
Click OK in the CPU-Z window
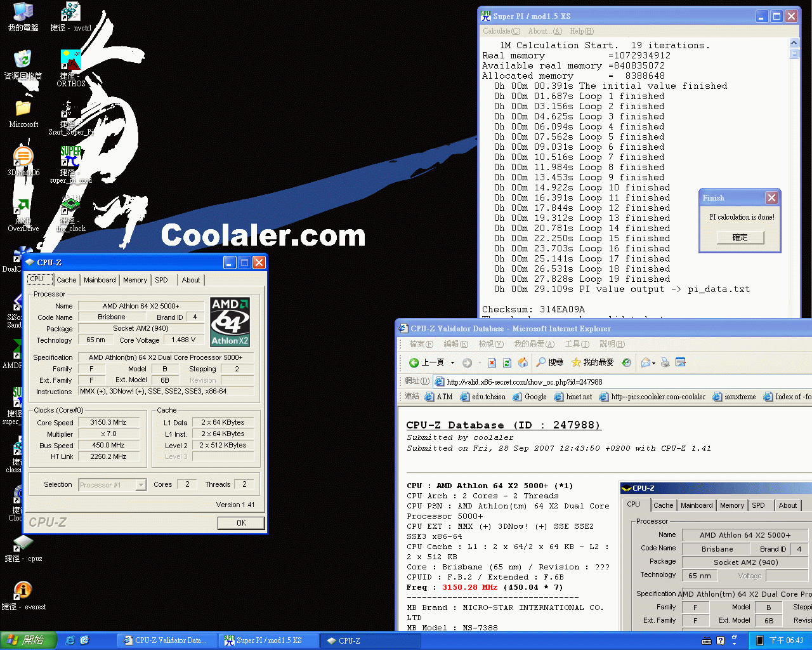(x=241, y=523)
